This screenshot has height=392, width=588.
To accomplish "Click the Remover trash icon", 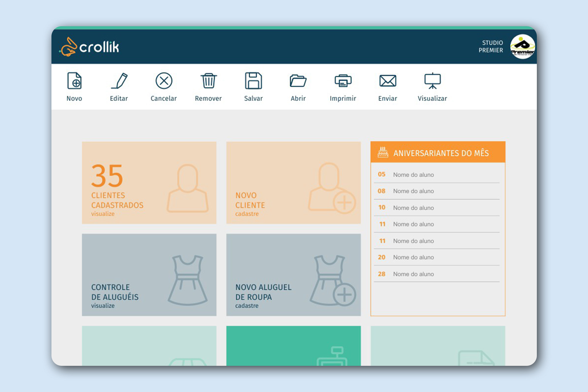I will (208, 81).
